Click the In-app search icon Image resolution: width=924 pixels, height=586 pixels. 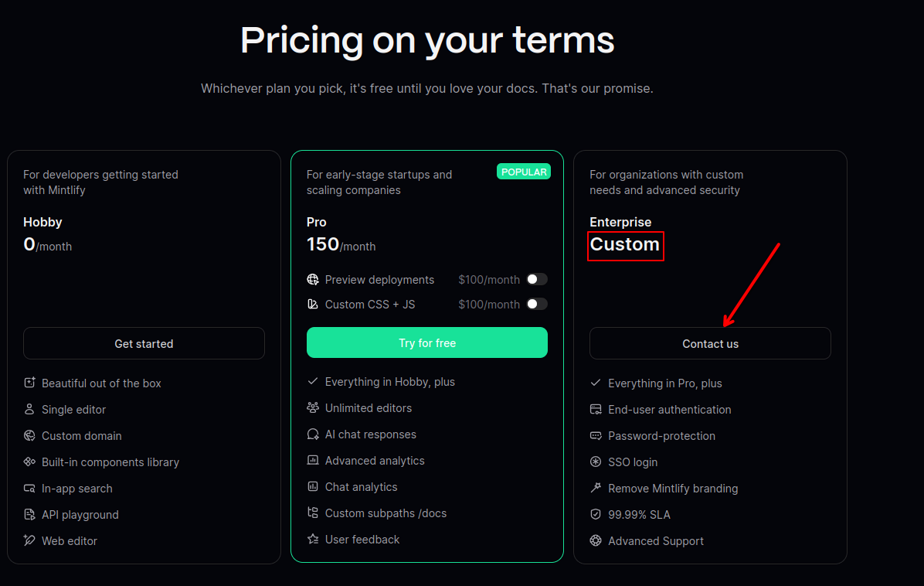(29, 488)
